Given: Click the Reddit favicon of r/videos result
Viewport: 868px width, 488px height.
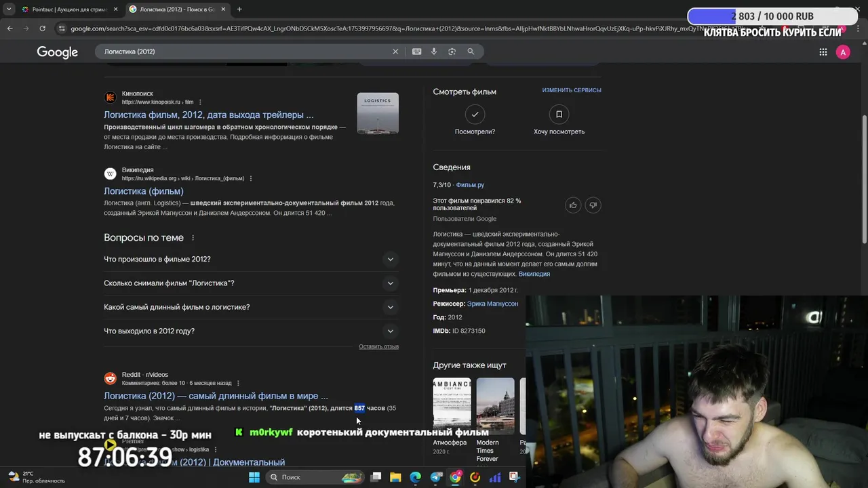Looking at the screenshot, I should click(111, 378).
